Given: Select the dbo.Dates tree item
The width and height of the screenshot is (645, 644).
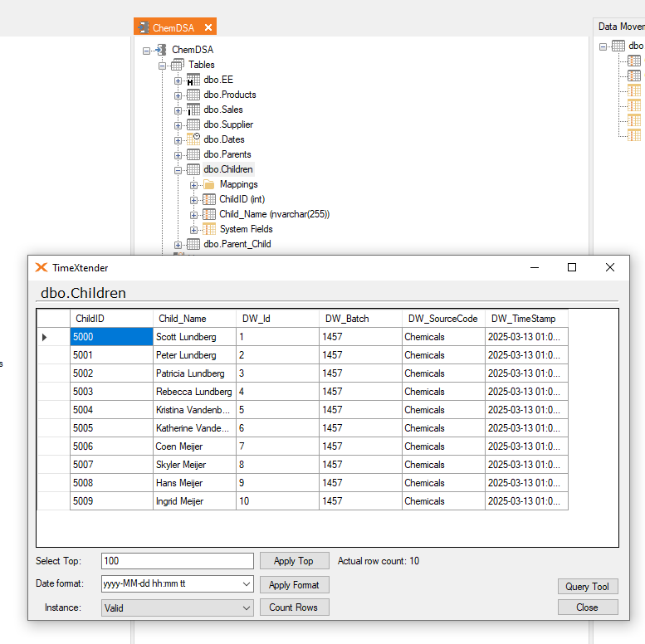Looking at the screenshot, I should click(x=224, y=139).
